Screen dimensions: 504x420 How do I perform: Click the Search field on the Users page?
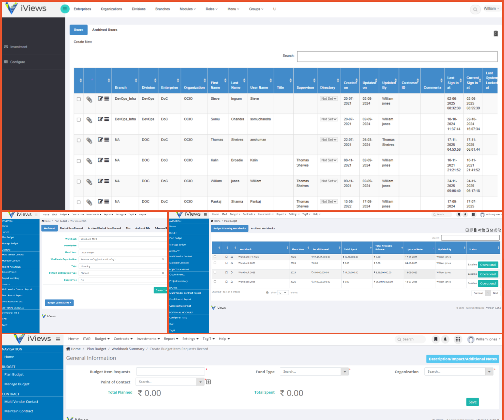(x=397, y=56)
